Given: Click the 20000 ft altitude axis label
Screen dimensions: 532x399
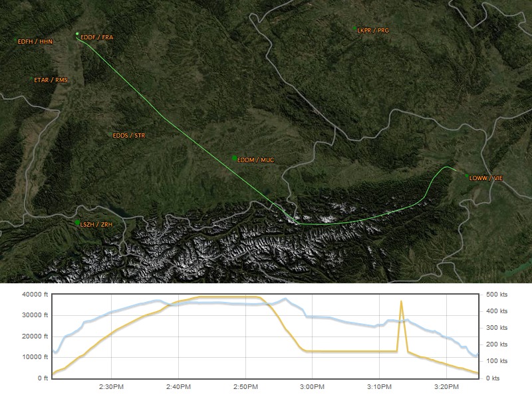Looking at the screenshot, I should 35,336.
